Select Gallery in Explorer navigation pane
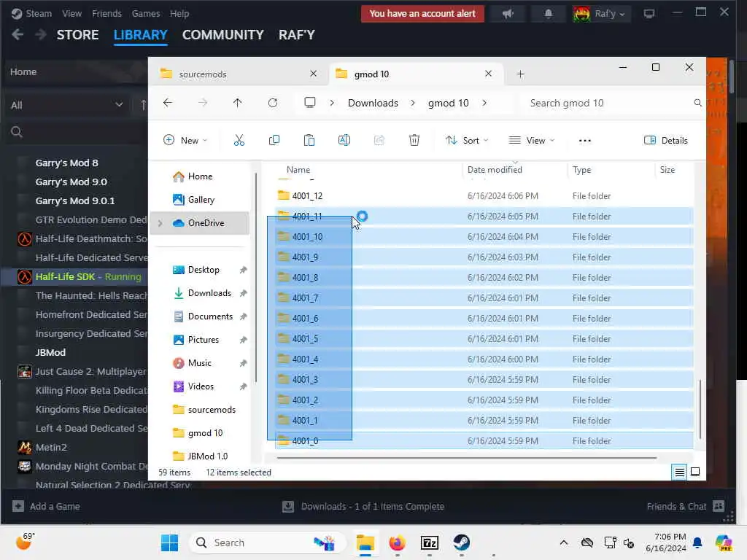747x560 pixels. click(x=200, y=200)
